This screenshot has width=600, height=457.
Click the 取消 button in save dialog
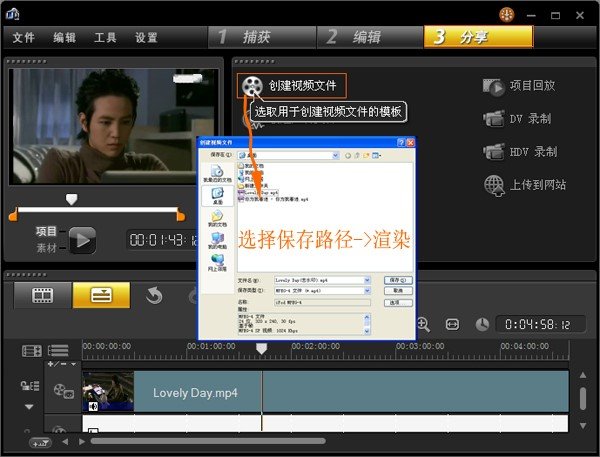396,290
